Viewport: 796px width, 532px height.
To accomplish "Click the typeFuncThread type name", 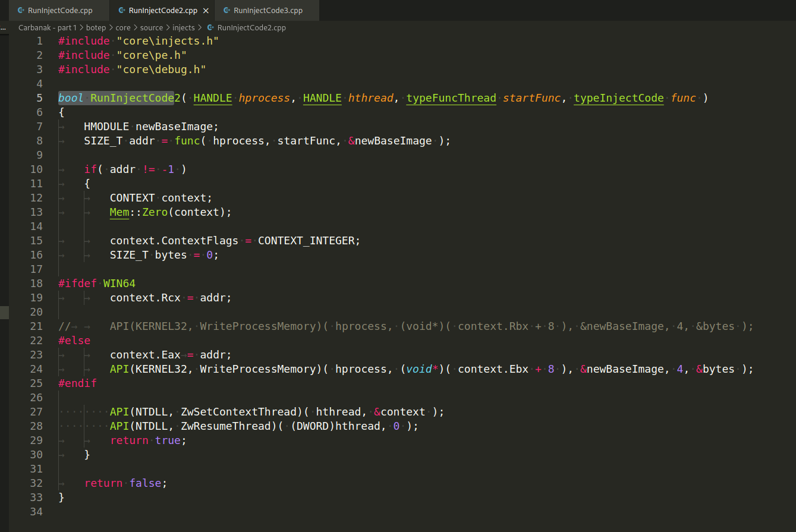I will 451,98.
